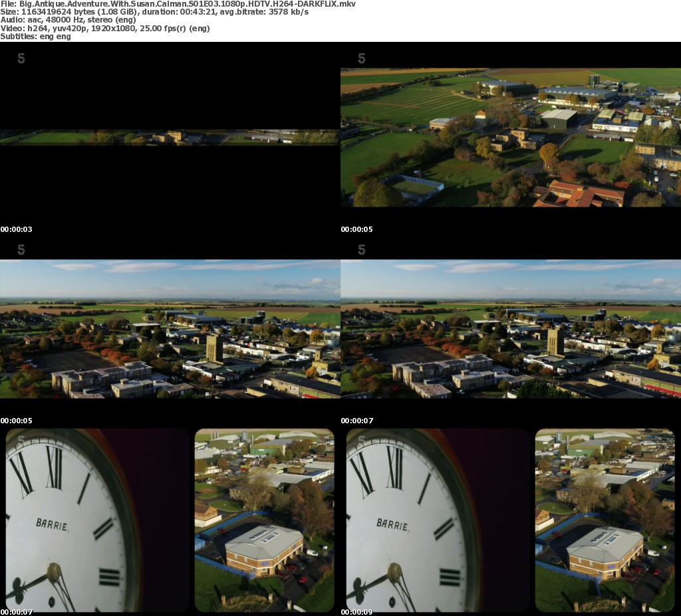Click the file name ending in DARKFLiX.mkv

click(x=178, y=4)
